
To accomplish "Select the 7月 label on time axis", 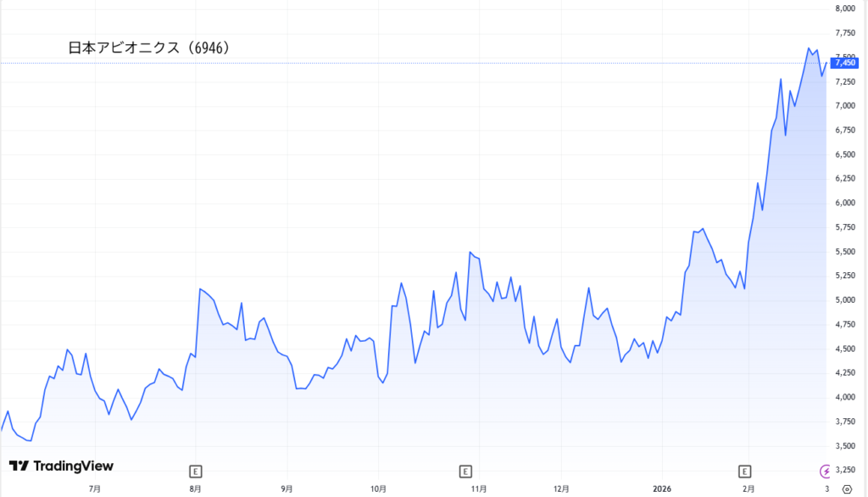I will (x=95, y=489).
